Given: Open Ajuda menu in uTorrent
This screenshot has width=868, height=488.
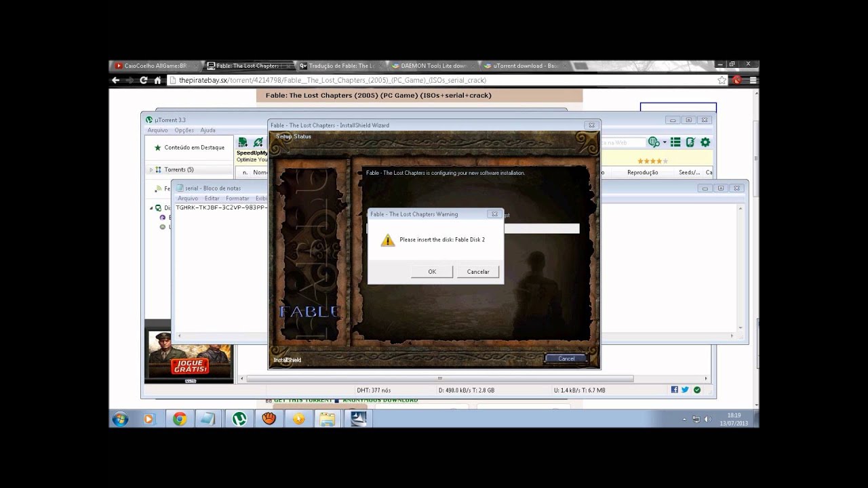Looking at the screenshot, I should tap(208, 130).
